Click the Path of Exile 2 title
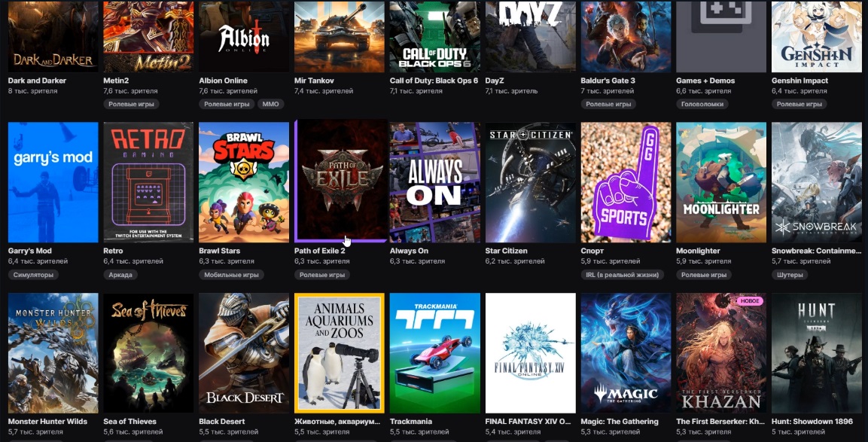Viewport: 868px width, 442px height. click(320, 251)
